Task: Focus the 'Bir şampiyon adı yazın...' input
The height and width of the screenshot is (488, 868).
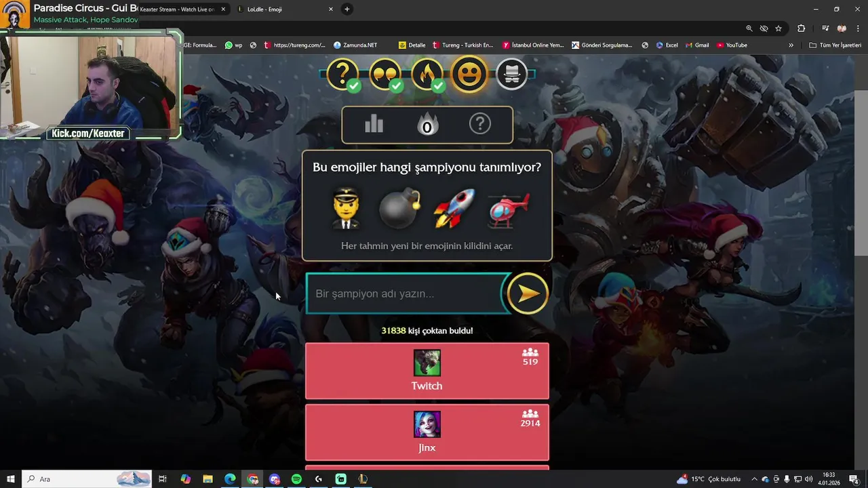Action: (x=404, y=293)
